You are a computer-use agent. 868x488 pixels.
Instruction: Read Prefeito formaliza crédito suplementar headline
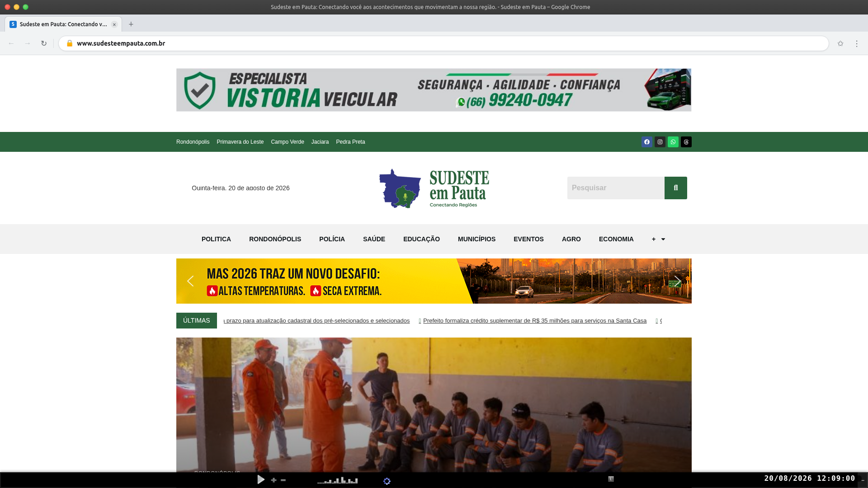[535, 321]
